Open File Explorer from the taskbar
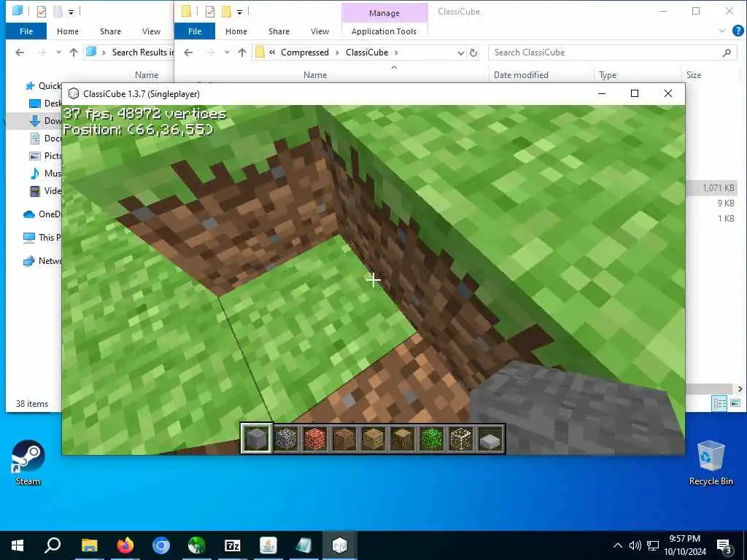The width and height of the screenshot is (747, 560). click(x=90, y=545)
